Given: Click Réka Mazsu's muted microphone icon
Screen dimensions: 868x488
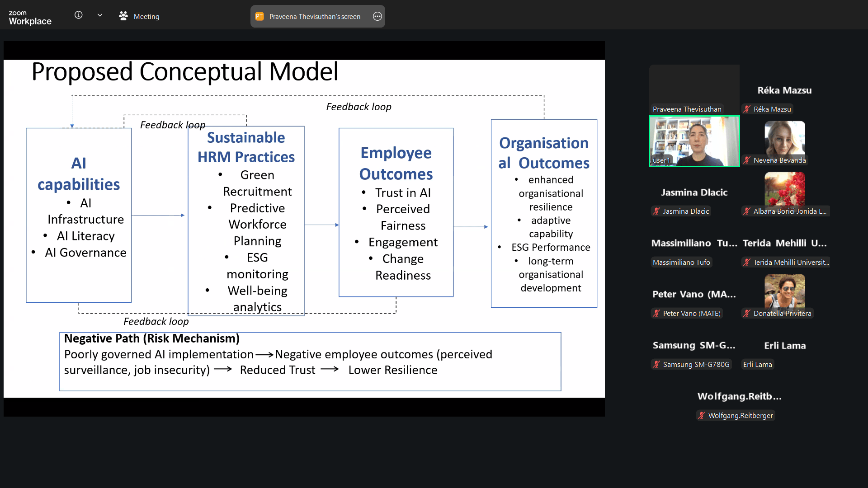Looking at the screenshot, I should 747,109.
